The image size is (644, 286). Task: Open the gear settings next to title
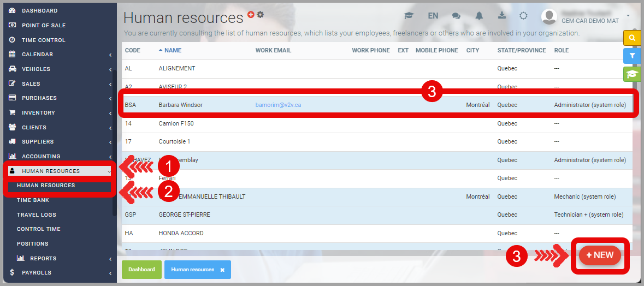(x=260, y=15)
